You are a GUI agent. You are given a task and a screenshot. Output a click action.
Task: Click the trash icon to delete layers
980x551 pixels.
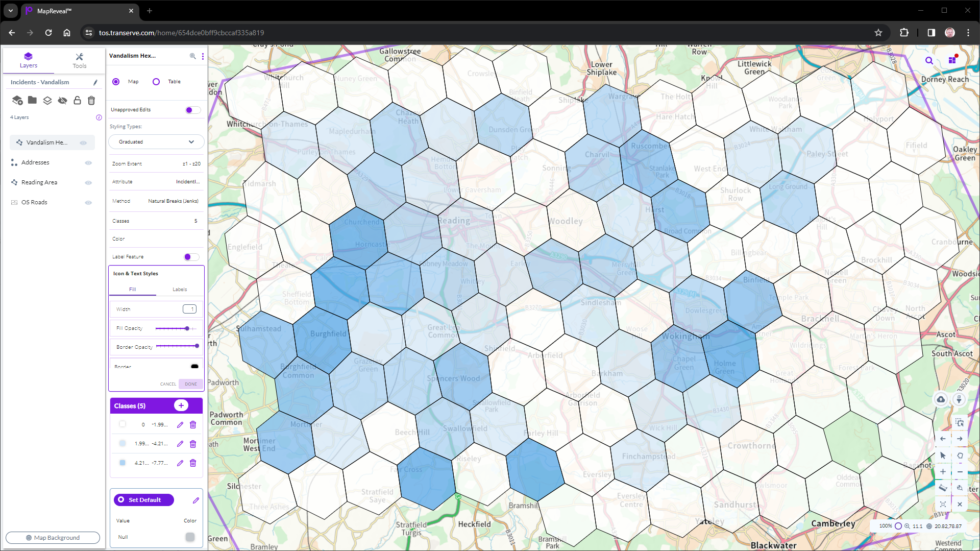(x=91, y=101)
